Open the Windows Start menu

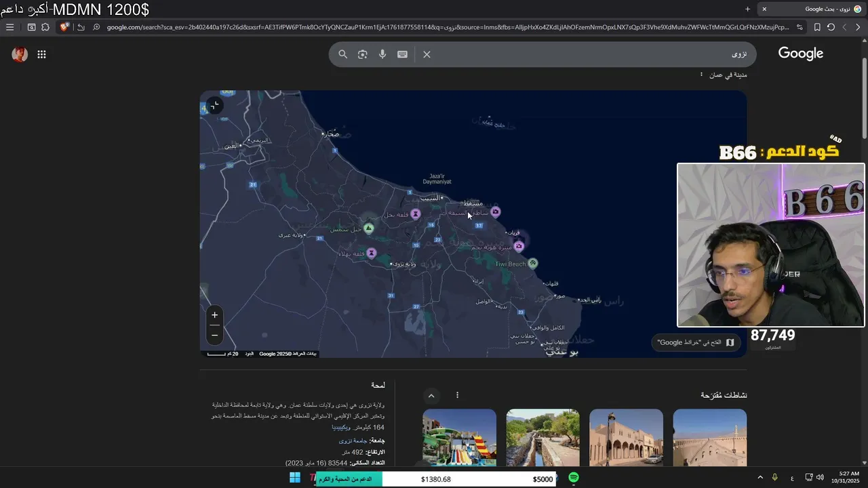[295, 478]
